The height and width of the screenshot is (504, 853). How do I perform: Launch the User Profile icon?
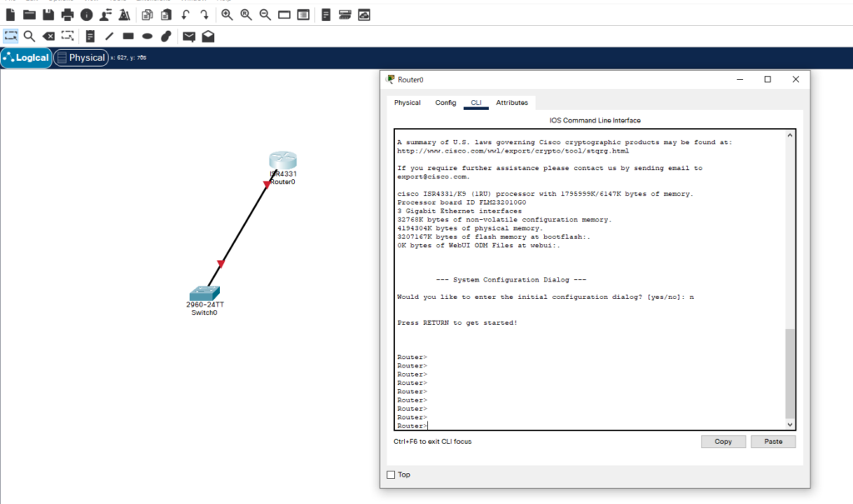(x=106, y=15)
